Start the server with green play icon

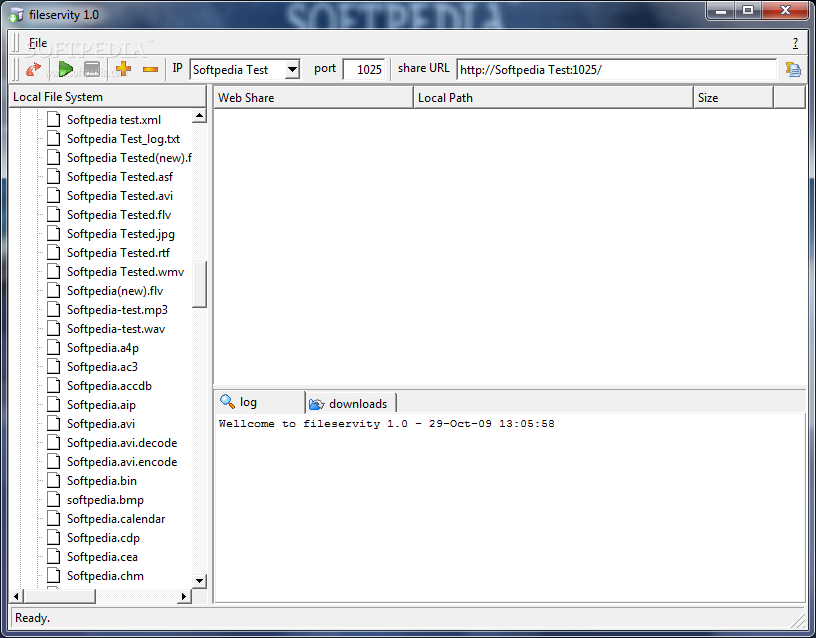66,69
